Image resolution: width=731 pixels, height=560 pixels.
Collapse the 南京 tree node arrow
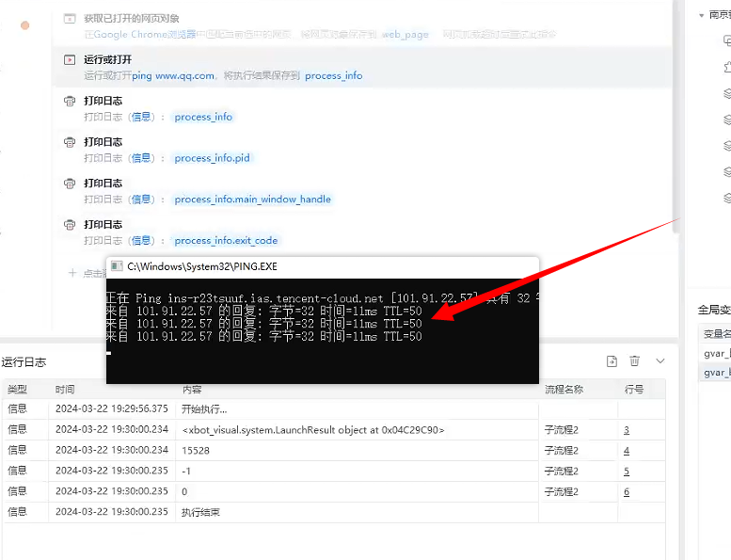click(x=702, y=15)
